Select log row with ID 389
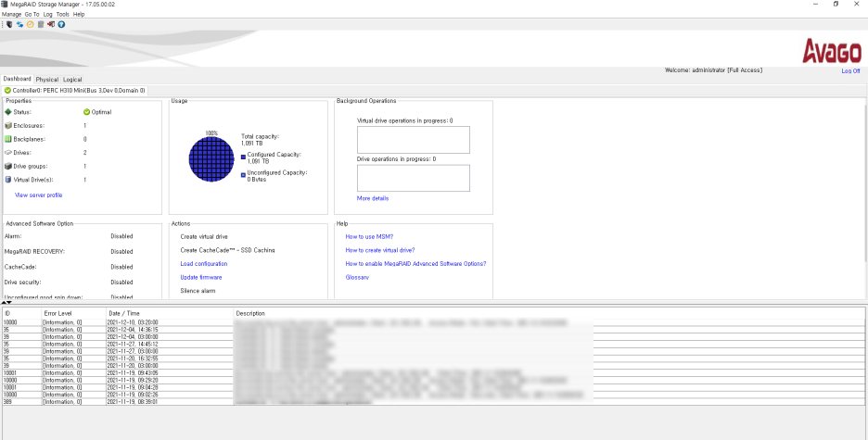Screen dimensions: 868x440 [434, 402]
